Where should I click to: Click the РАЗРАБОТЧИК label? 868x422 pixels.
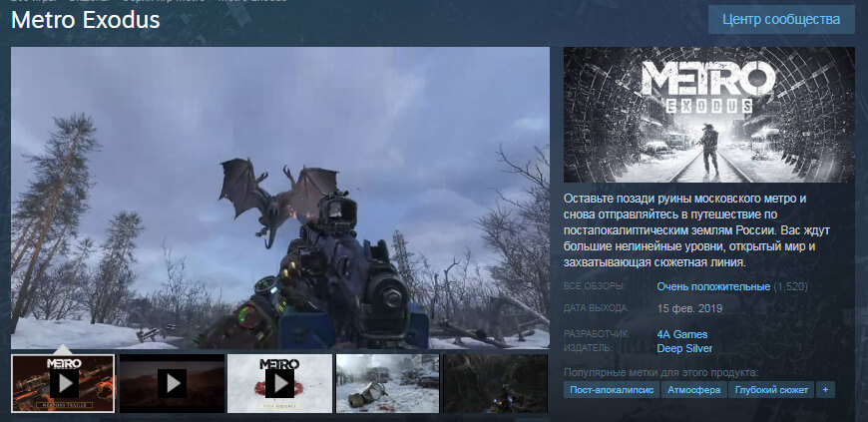pos(599,334)
